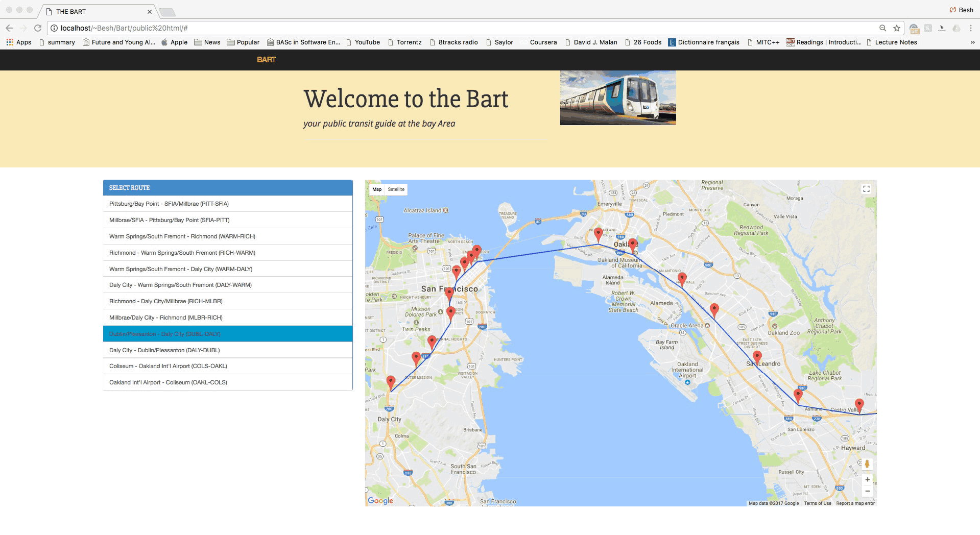Show more bookmarks with the overflow chevron
This screenshot has width=980, height=535.
click(x=972, y=42)
